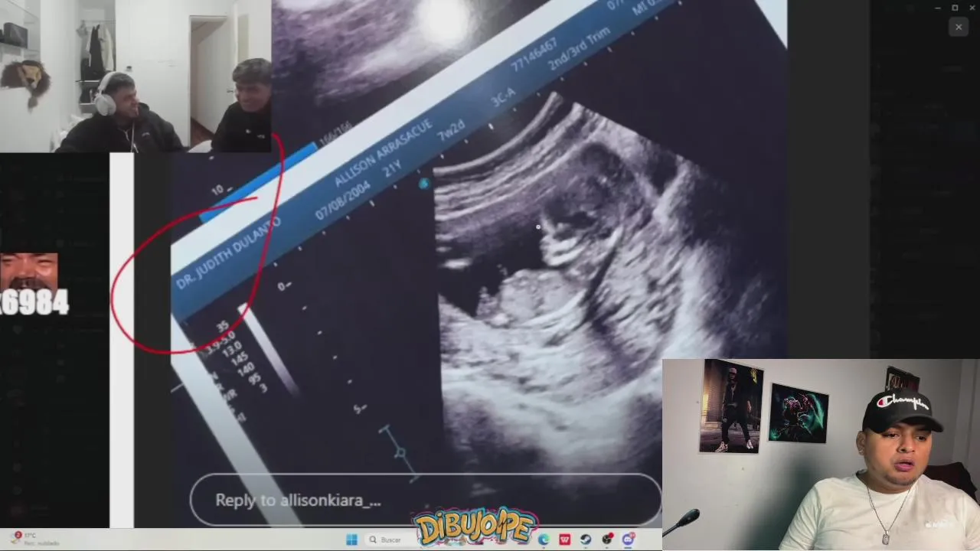
Task: Close the image viewer with the X button
Action: pyautogui.click(x=959, y=27)
